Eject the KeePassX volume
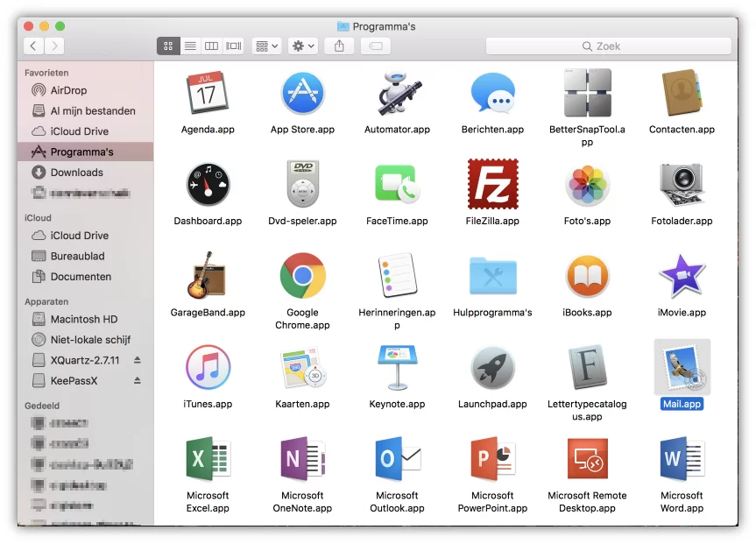This screenshot has width=756, height=544. pos(138,380)
